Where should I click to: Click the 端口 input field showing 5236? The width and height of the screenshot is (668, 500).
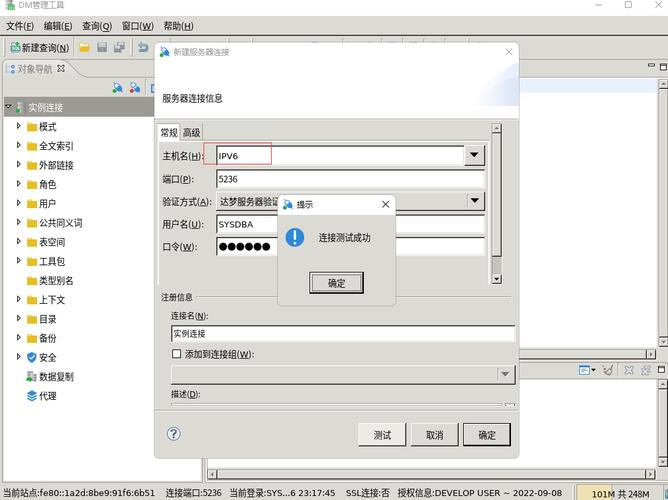pos(350,179)
